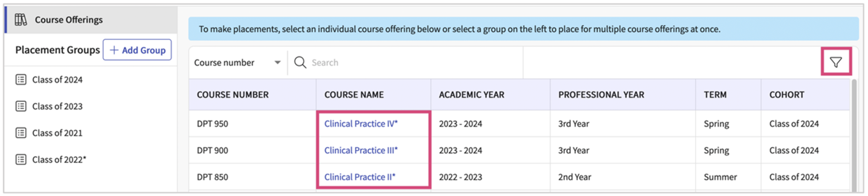Image resolution: width=868 pixels, height=196 pixels.
Task: Click into the Search text field
Action: [410, 63]
